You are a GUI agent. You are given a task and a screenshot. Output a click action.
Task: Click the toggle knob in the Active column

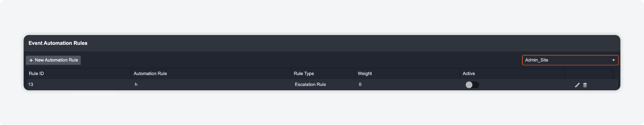tap(469, 85)
